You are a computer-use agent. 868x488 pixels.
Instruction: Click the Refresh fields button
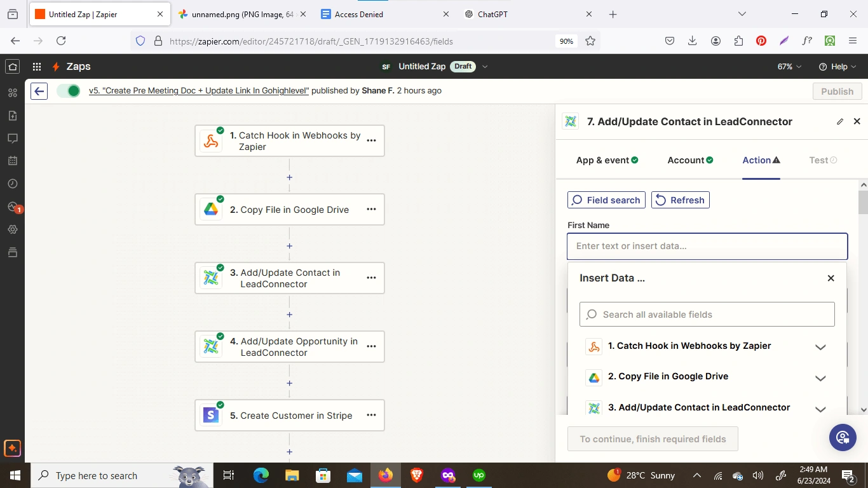click(681, 200)
